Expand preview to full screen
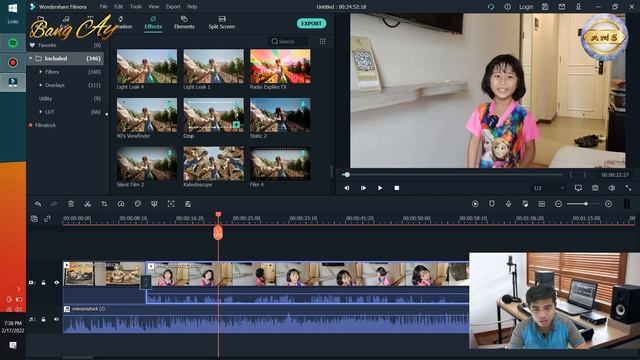 pos(629,188)
